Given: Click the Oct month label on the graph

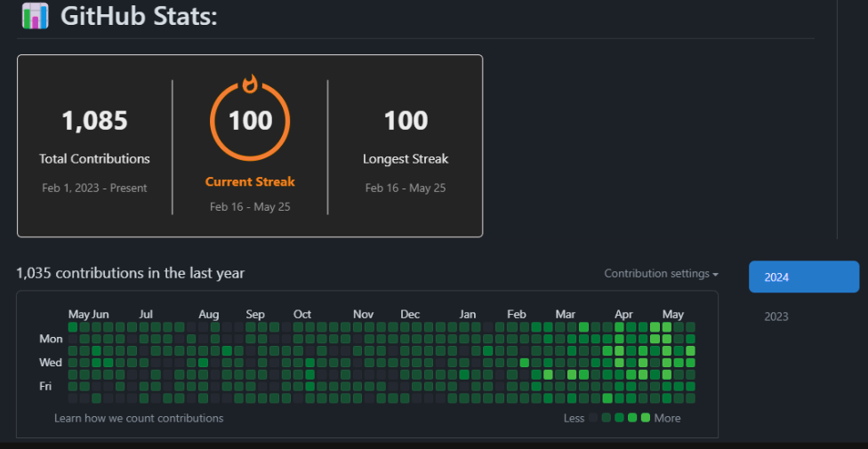Looking at the screenshot, I should pos(302,314).
